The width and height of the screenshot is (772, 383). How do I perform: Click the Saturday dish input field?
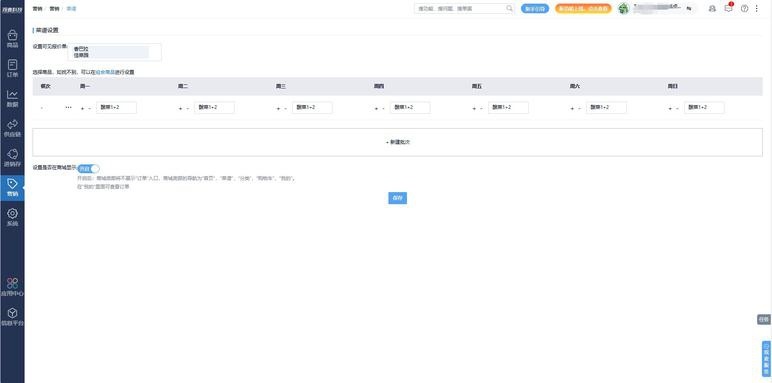pos(606,107)
